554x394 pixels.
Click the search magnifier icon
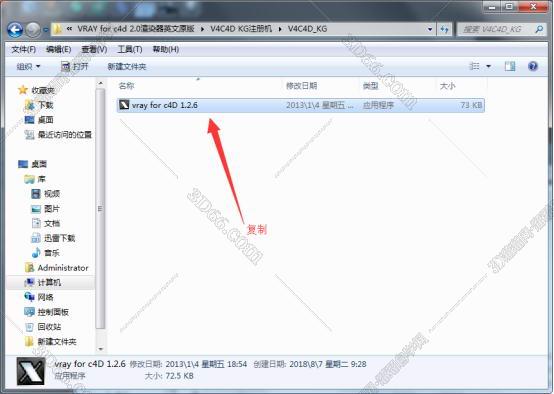pyautogui.click(x=539, y=29)
